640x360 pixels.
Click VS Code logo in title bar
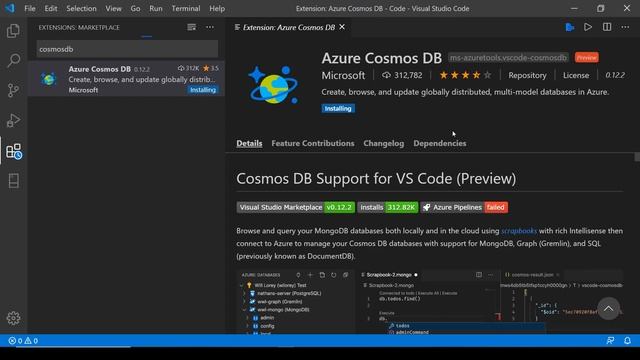10,8
